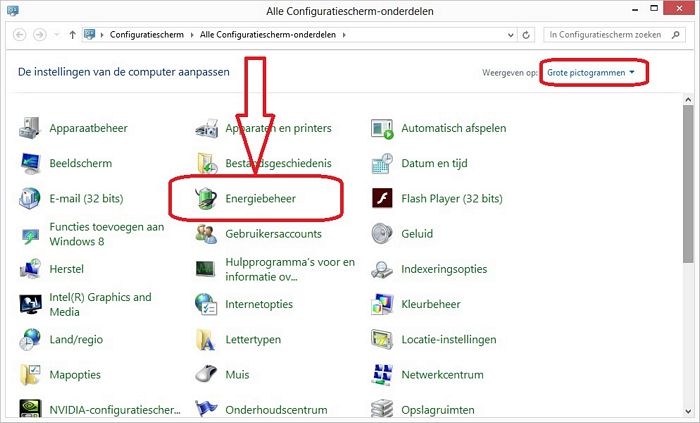Open the Netwerkcentrum text link
Image resolution: width=700 pixels, height=423 pixels.
tap(442, 375)
